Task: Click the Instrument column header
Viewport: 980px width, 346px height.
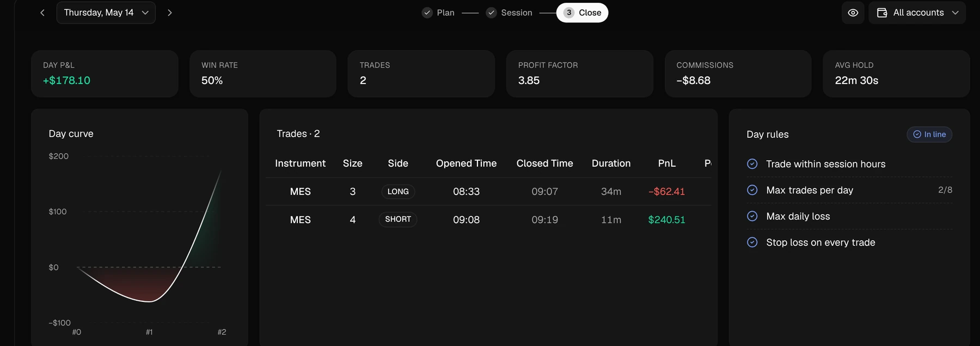Action: point(300,163)
